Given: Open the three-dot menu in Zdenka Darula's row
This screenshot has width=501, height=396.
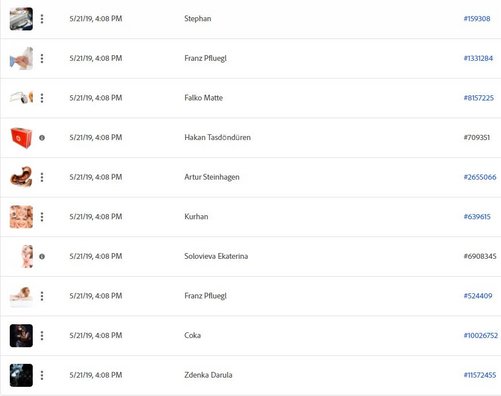Looking at the screenshot, I should coord(42,375).
